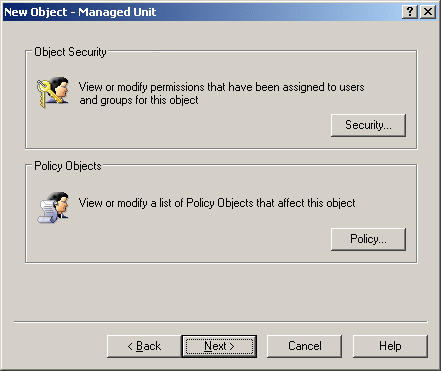Go to previous step with Back button
The width and height of the screenshot is (441, 371).
click(144, 346)
